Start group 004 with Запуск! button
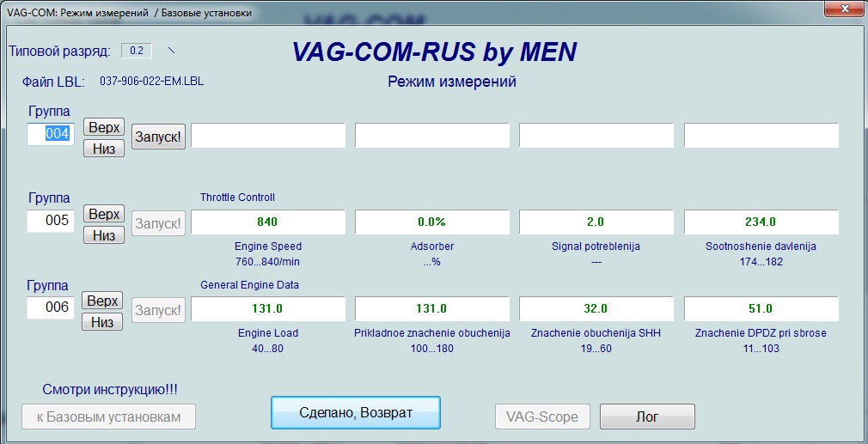This screenshot has height=444, width=868. tap(158, 137)
